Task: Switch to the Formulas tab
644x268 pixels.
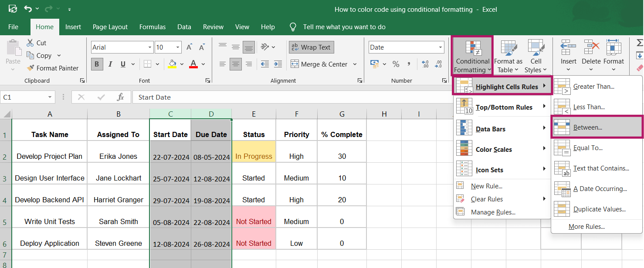Action: 153,27
